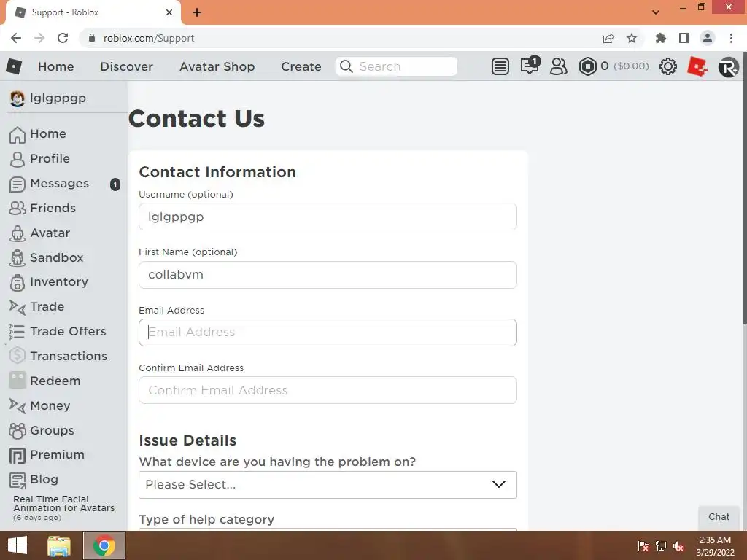Open the Chat button at bottom right
The image size is (747, 560).
(x=719, y=517)
